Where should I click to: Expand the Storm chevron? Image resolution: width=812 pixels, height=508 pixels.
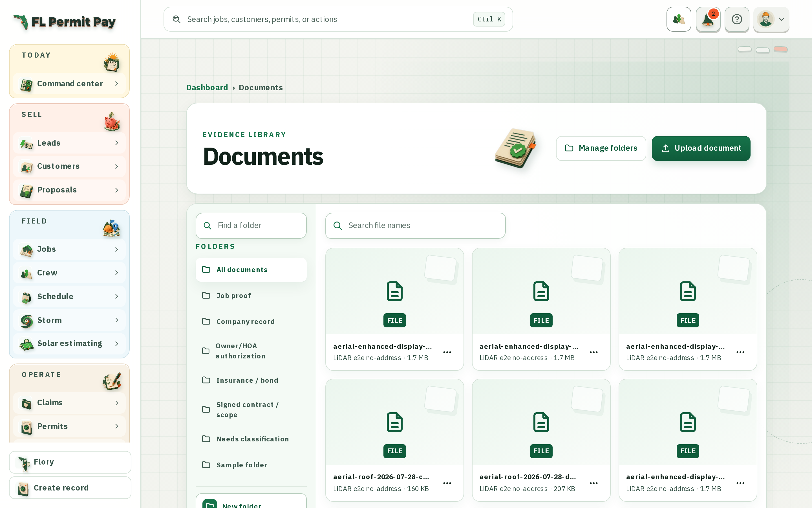click(117, 320)
